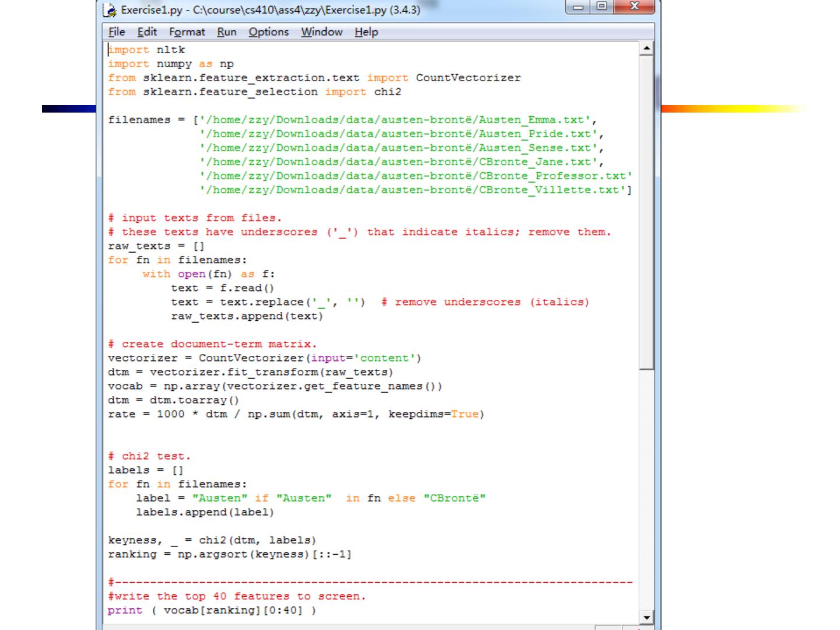Open the Format menu
Viewport: 840px width, 630px height.
(187, 32)
